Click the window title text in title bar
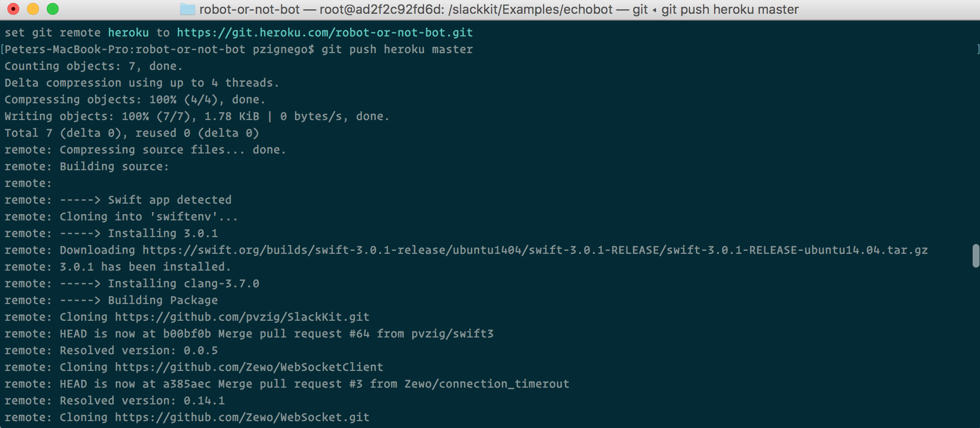980x428 pixels. 498,9
